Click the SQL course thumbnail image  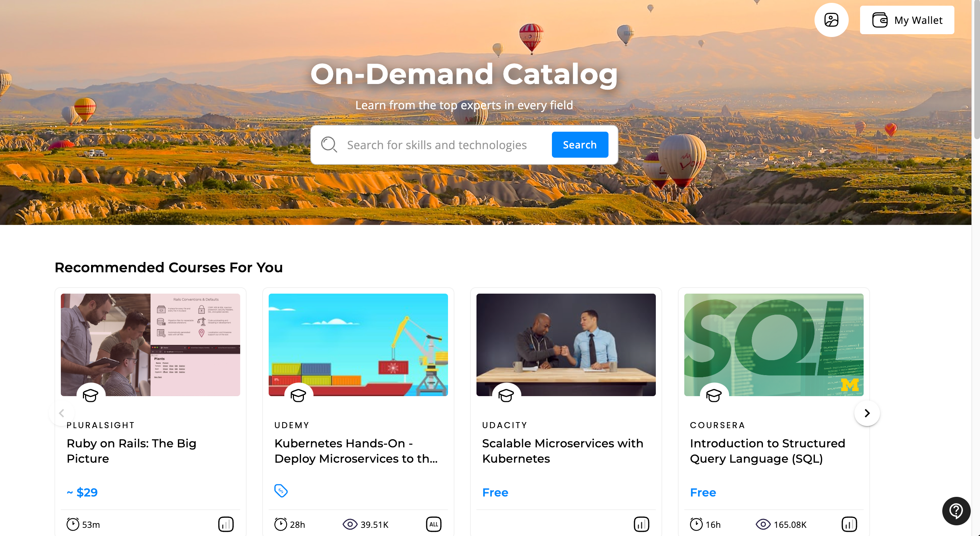[773, 345]
